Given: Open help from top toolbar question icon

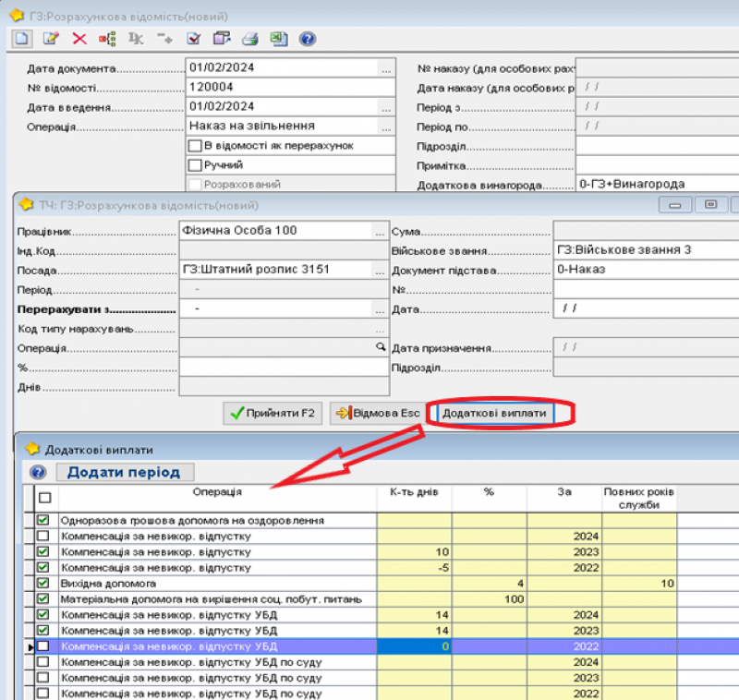Looking at the screenshot, I should coord(308,39).
